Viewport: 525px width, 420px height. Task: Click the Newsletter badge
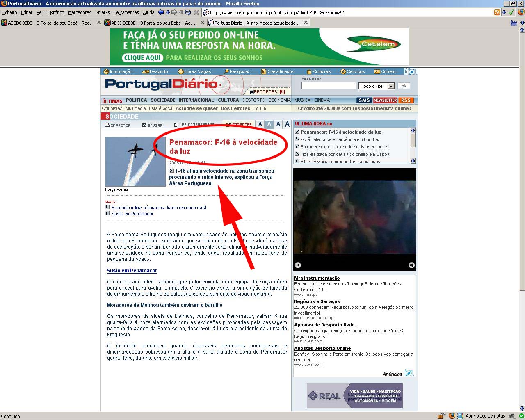pos(385,100)
